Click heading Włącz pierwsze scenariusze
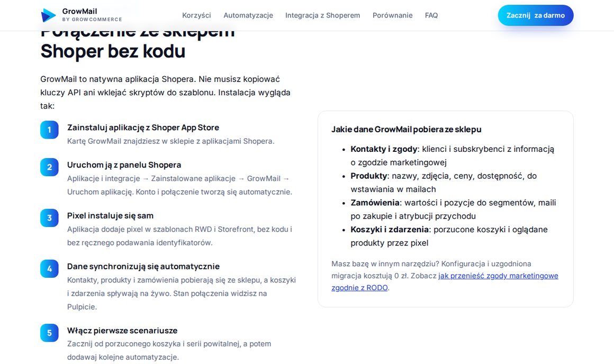The height and width of the screenshot is (364, 614). [x=122, y=331]
